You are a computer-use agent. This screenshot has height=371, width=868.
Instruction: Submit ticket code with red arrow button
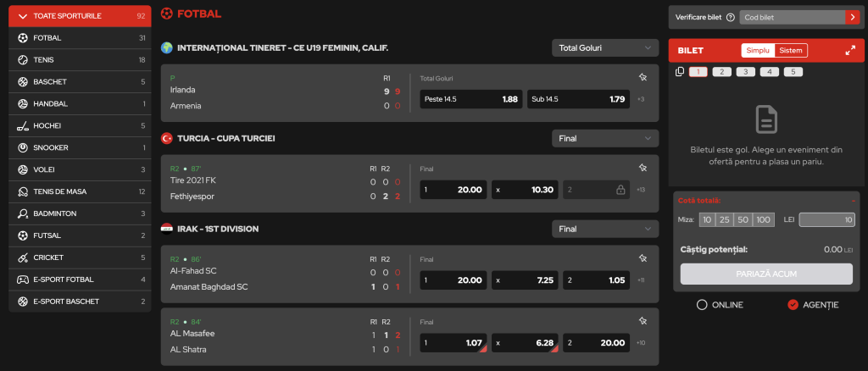click(852, 17)
